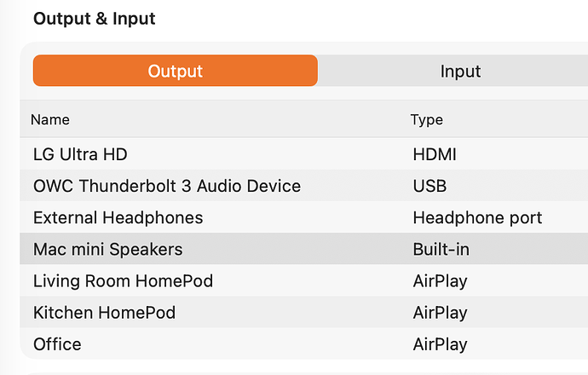Click AirPlay beside the Office row
The width and height of the screenshot is (588, 375).
point(440,344)
